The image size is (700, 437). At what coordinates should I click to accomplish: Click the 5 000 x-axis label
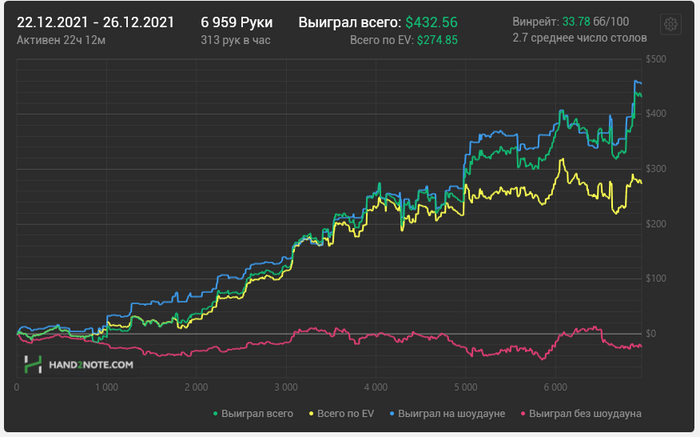pyautogui.click(x=466, y=387)
